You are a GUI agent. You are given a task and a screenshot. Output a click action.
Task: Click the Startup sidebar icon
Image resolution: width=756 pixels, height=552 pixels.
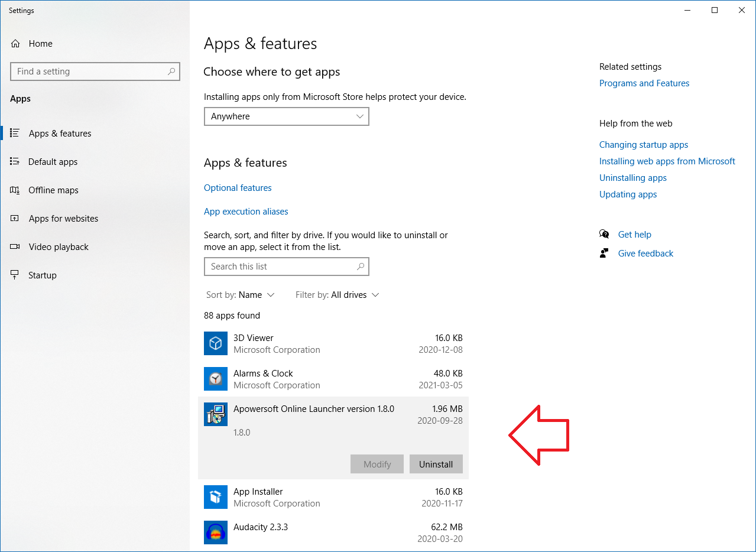tap(15, 275)
